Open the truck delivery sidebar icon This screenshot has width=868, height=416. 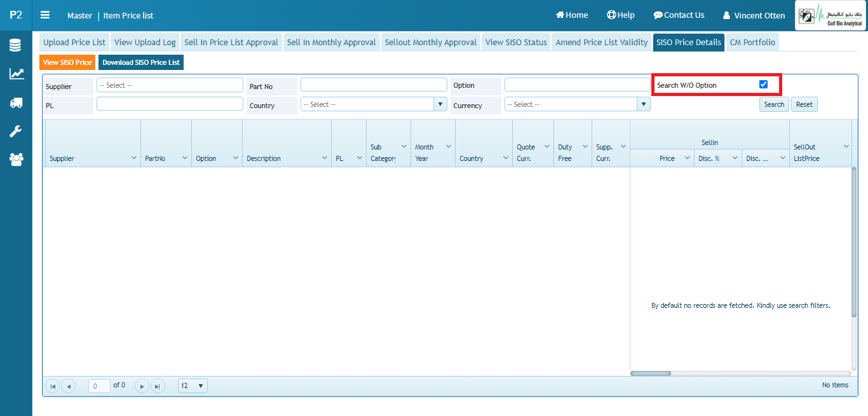click(x=16, y=102)
